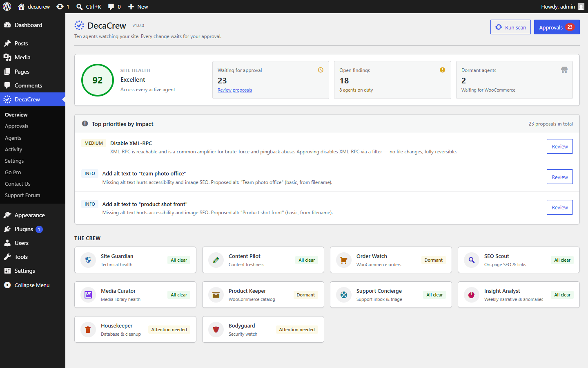Click the store icon on Dormant agents
Viewport: 588px width, 368px height.
564,70
